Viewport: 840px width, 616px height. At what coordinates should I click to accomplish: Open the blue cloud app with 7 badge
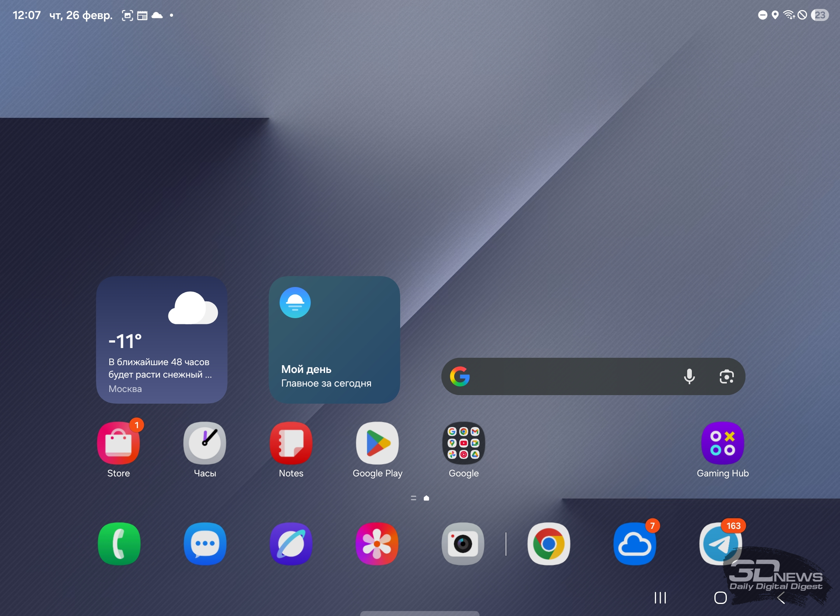[x=635, y=544]
